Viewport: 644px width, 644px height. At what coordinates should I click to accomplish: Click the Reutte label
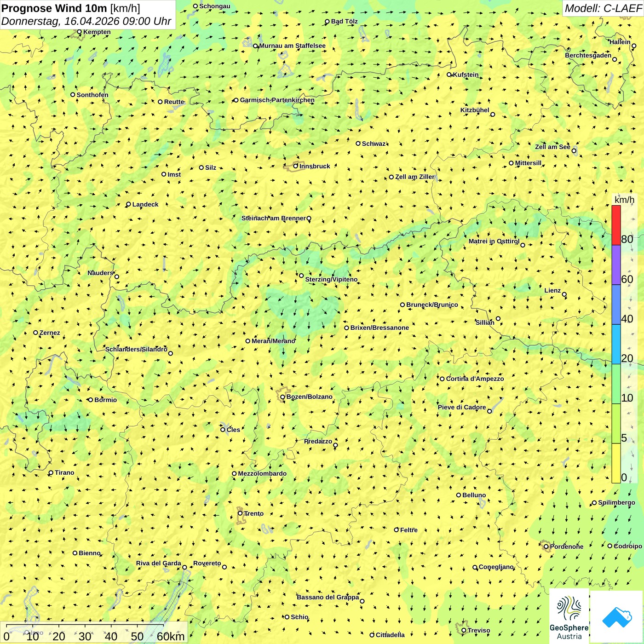(174, 102)
